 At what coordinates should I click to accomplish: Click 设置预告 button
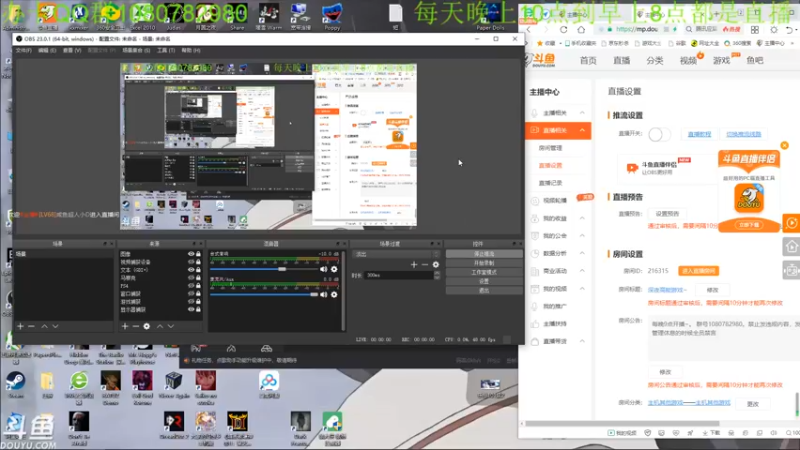click(x=667, y=214)
